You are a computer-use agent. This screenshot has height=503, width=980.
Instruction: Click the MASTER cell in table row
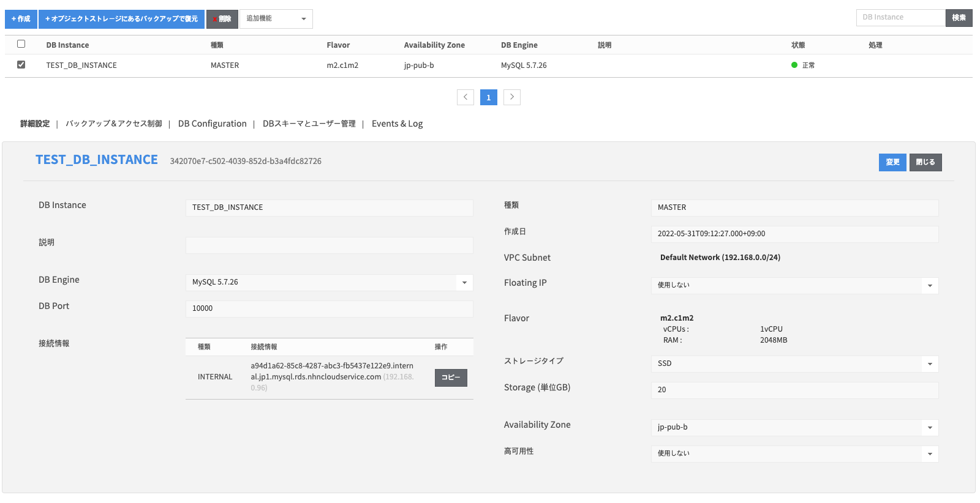[225, 65]
